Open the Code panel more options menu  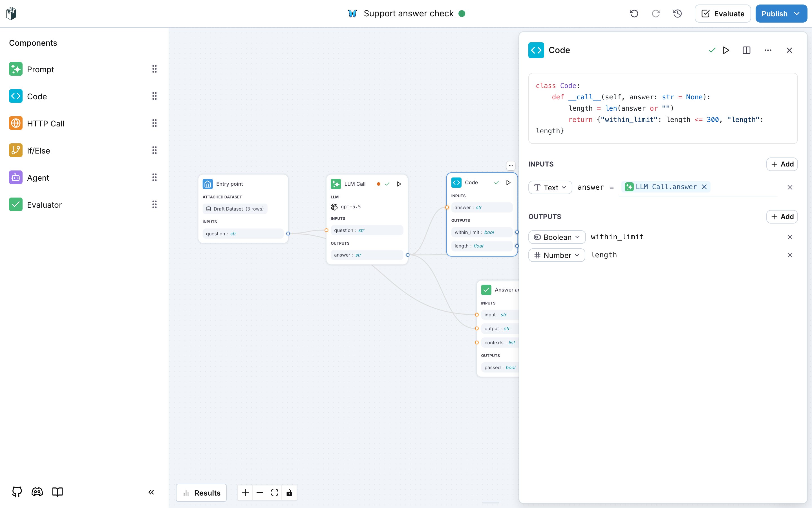click(768, 50)
